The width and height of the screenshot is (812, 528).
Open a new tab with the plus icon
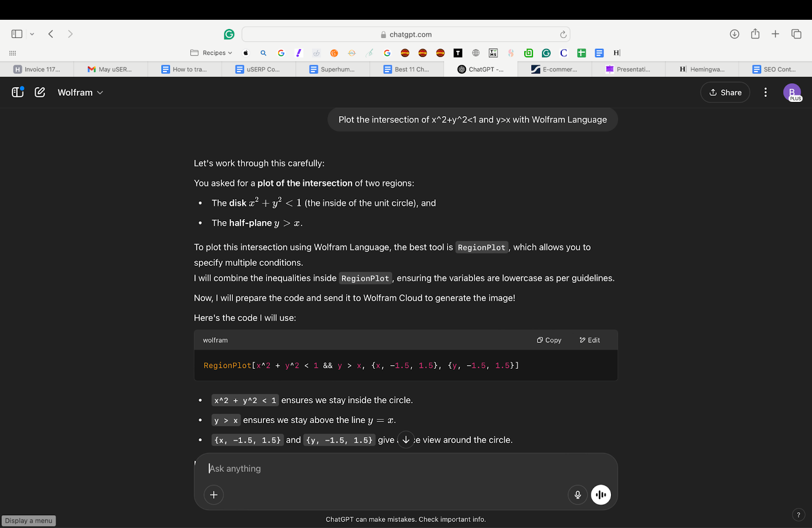(x=775, y=34)
